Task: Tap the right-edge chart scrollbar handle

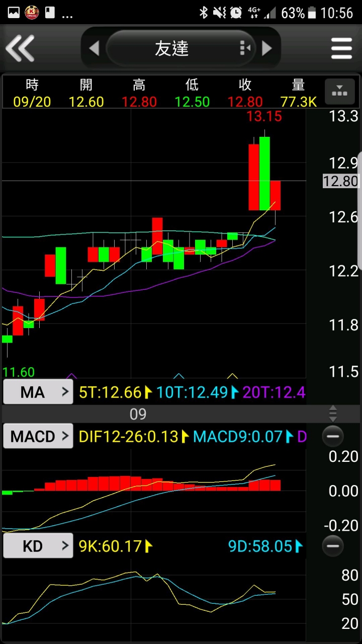Action: coord(359,211)
